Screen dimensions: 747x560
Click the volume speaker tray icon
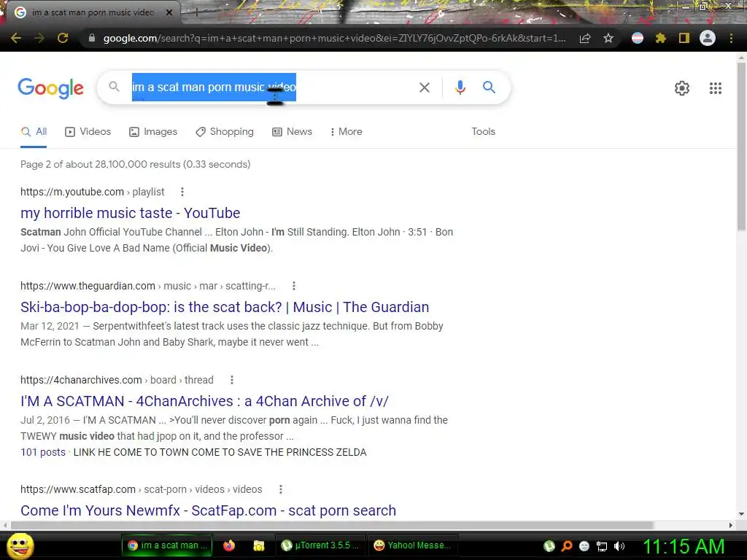pyautogui.click(x=619, y=546)
